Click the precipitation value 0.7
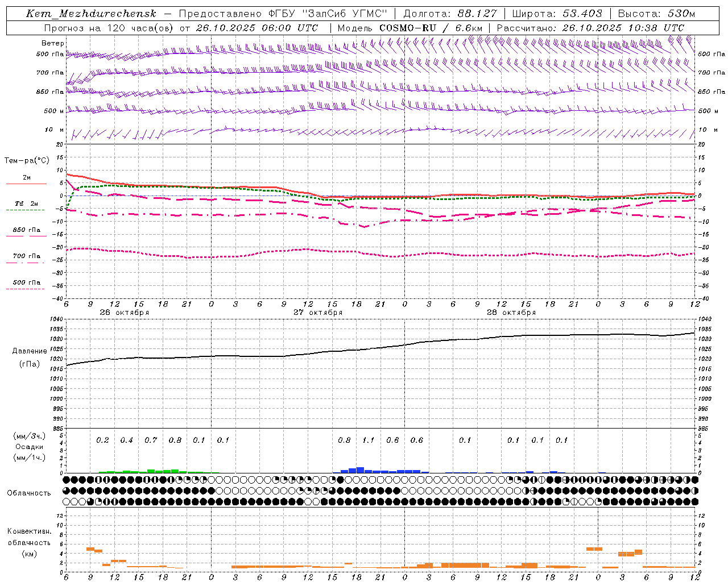Screen dimensions: 728x582 [x=151, y=440]
